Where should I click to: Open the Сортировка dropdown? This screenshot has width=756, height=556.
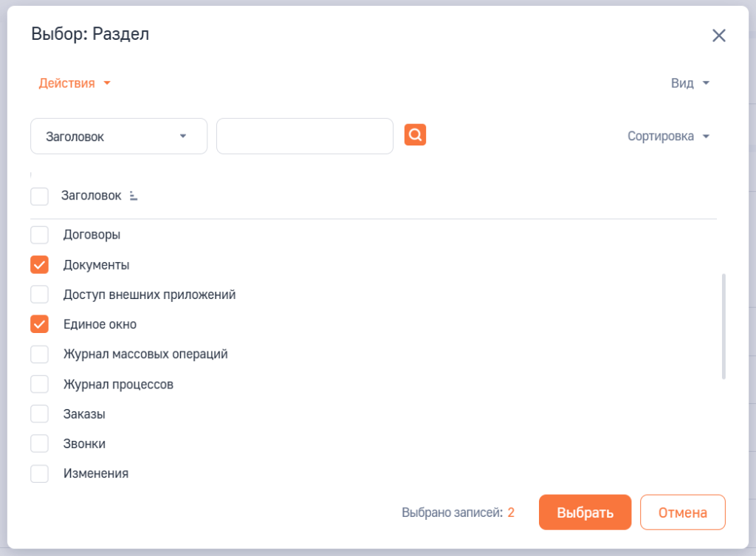pyautogui.click(x=668, y=136)
